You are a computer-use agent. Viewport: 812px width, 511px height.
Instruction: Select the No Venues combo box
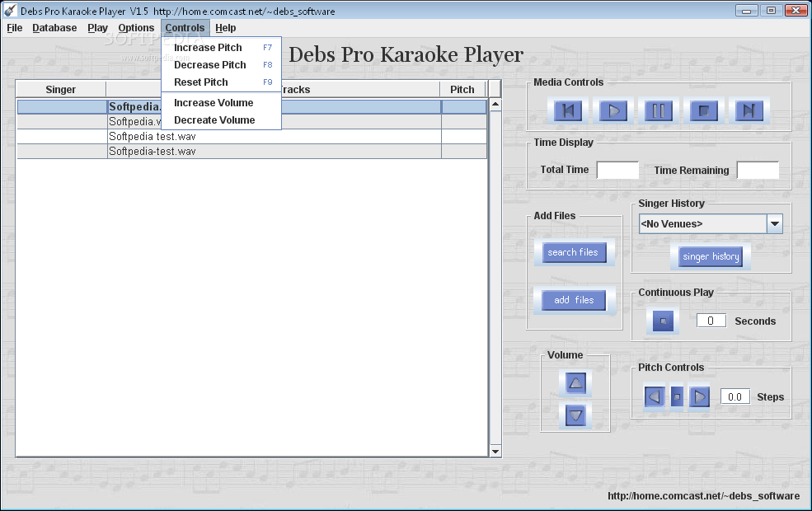pyautogui.click(x=711, y=224)
